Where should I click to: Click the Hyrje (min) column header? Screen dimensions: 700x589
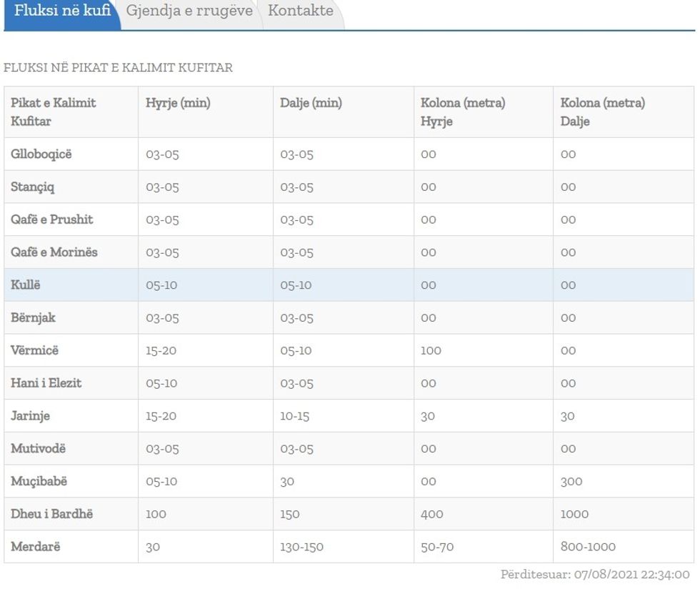pyautogui.click(x=178, y=103)
